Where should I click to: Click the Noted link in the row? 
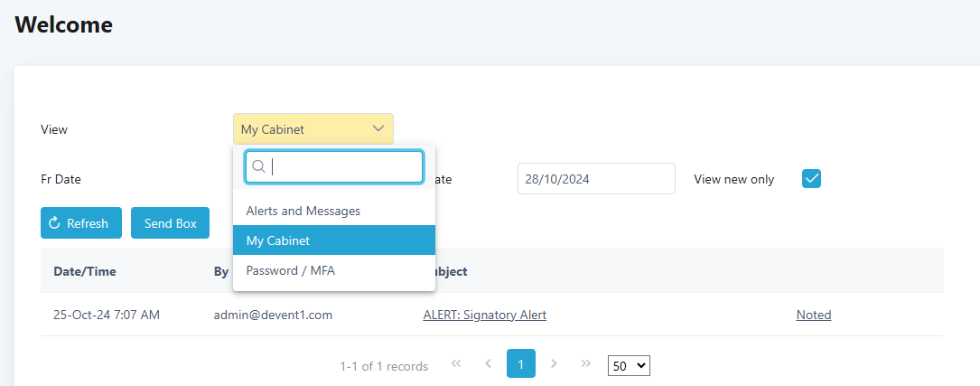[813, 315]
